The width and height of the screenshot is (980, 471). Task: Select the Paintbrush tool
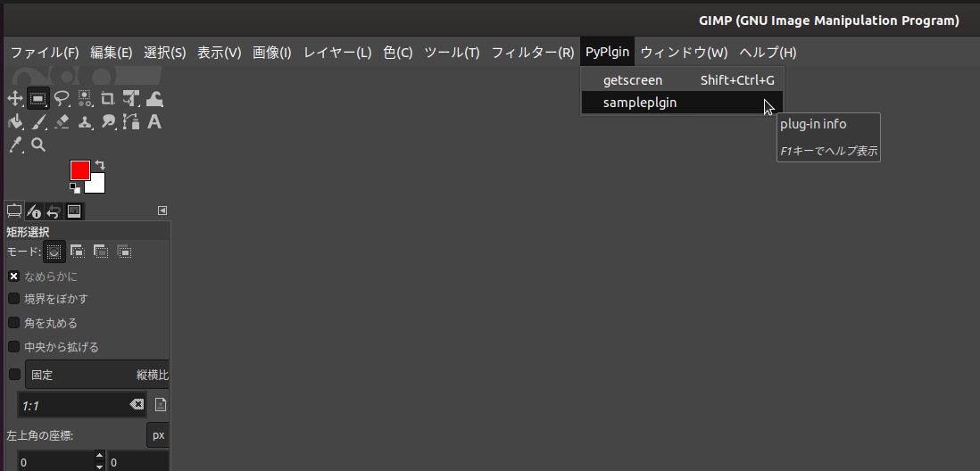tap(37, 122)
